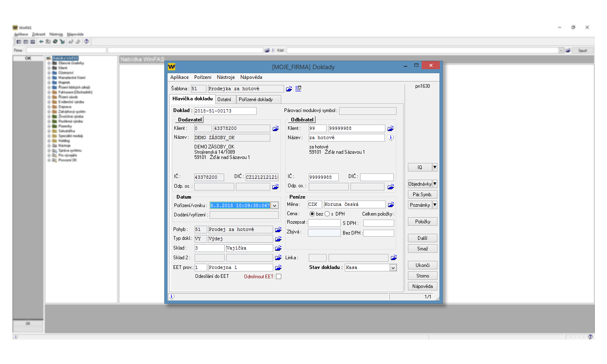This screenshot has height=364, width=607.
Task: Select Řízení zásob in WinFAS tree
Action: [x=68, y=97]
